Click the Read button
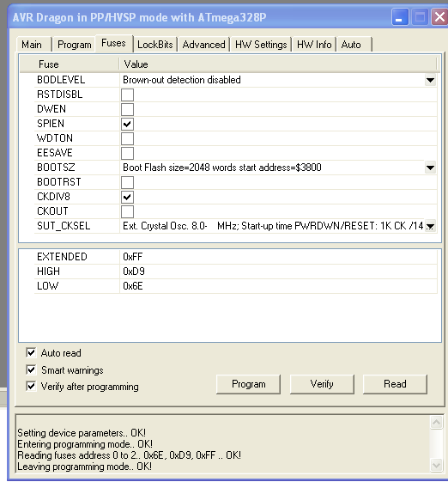 coord(395,384)
